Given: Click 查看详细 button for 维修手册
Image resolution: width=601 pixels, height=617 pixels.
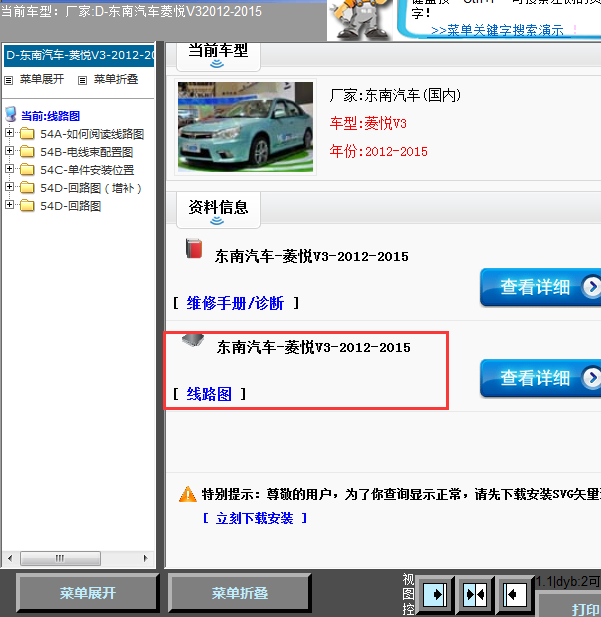Looking at the screenshot, I should click(x=540, y=287).
